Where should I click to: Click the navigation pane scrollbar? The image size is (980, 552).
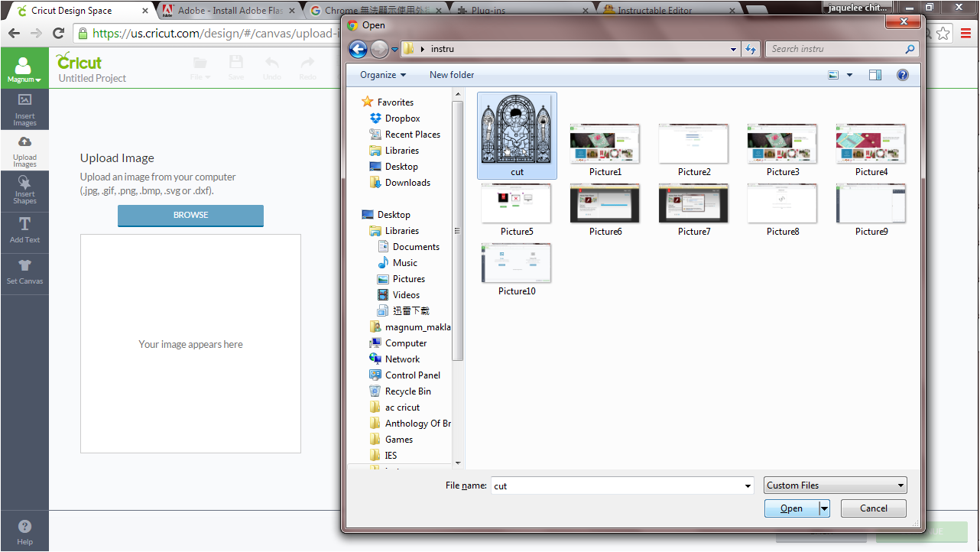[458, 229]
